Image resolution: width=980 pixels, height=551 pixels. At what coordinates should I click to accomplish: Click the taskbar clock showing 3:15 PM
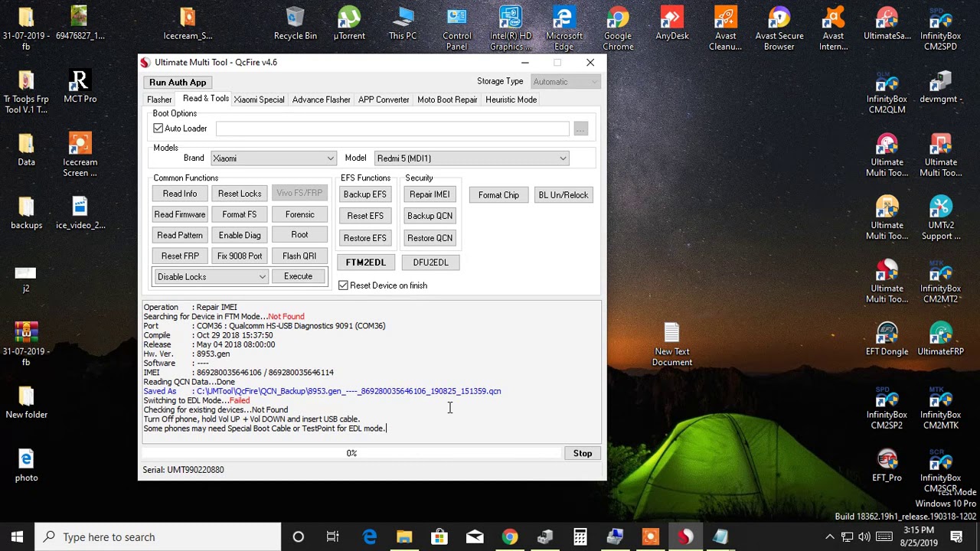[x=920, y=536]
